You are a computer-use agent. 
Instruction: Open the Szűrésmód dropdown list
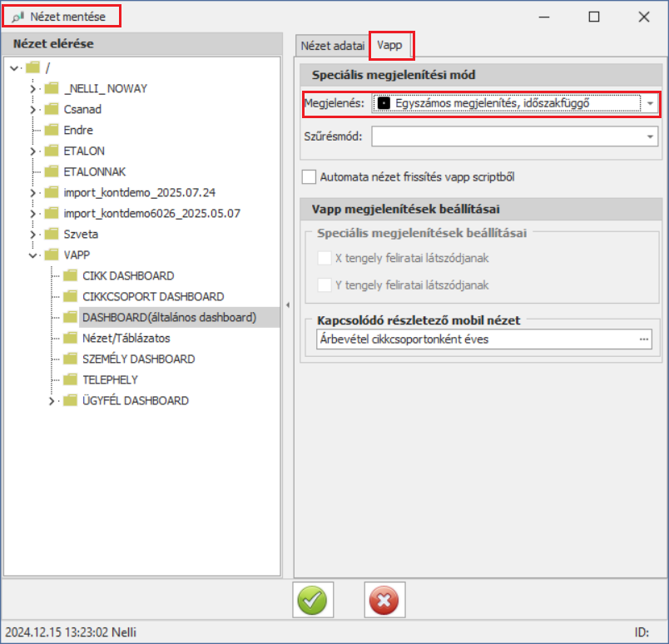(x=649, y=136)
